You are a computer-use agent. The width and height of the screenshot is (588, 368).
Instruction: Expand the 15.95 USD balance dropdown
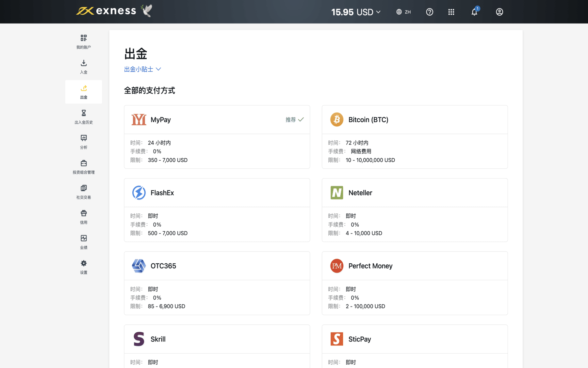tap(356, 12)
